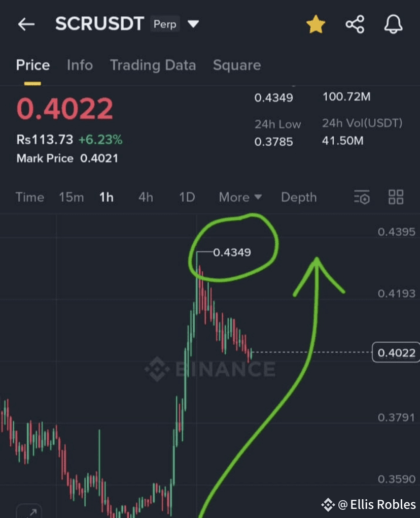The image size is (420, 518).
Task: Expand chart with the fullscreen arrow icon
Action: 29,511
